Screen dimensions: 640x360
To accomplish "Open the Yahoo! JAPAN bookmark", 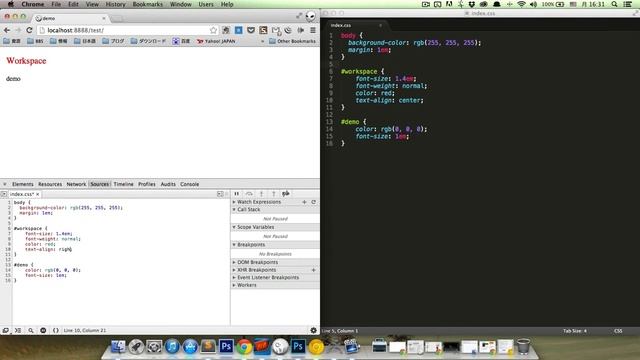I will point(216,41).
